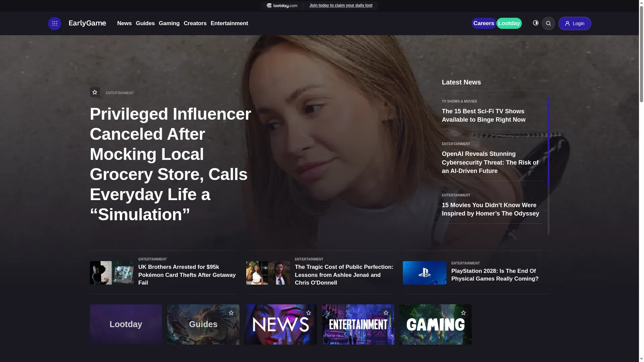Open 'PlayStation 2028' article title
The image size is (644, 362).
point(495,275)
